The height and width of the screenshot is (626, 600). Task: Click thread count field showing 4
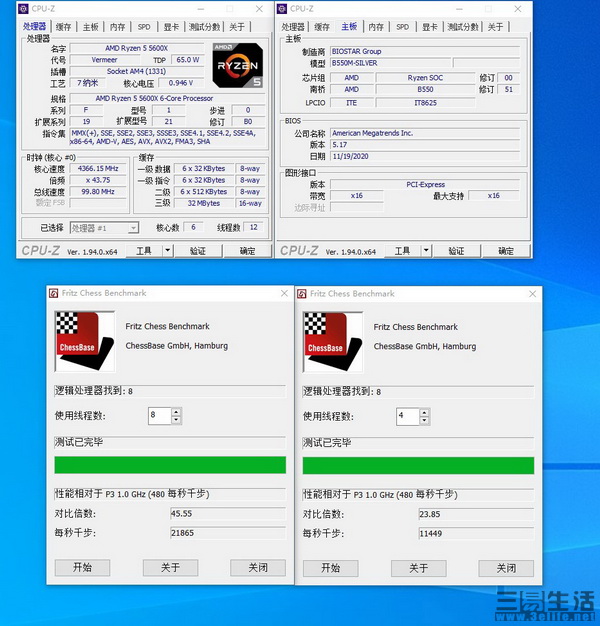coord(408,417)
